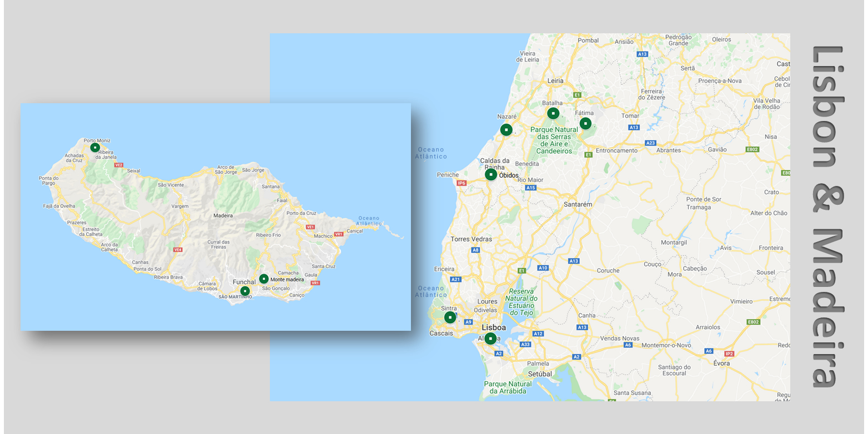Click the Caniçal label on Madeira
Screen dimensions: 868x434
[354, 231]
